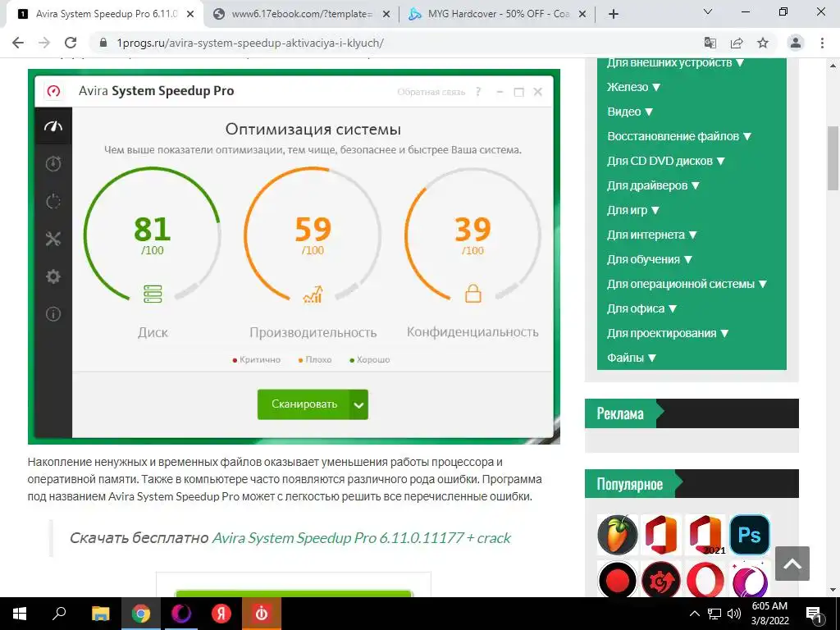Click the Популярное section heading
The height and width of the screenshot is (630, 840).
[629, 484]
